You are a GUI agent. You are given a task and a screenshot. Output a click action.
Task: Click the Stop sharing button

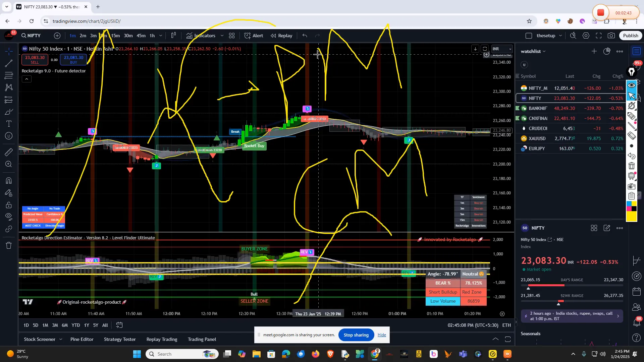[x=356, y=335]
